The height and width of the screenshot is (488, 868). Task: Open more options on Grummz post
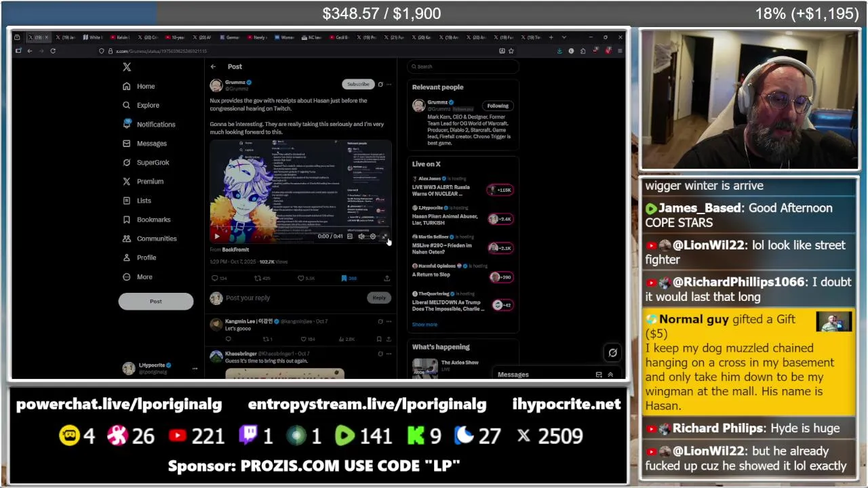point(389,84)
